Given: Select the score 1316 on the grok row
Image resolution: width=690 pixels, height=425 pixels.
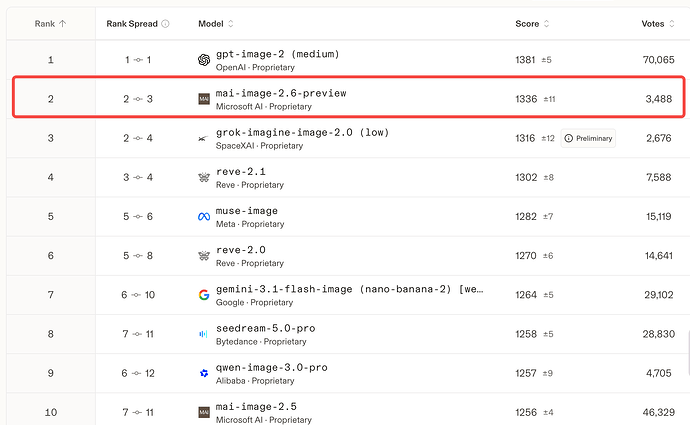Looking at the screenshot, I should coord(525,138).
